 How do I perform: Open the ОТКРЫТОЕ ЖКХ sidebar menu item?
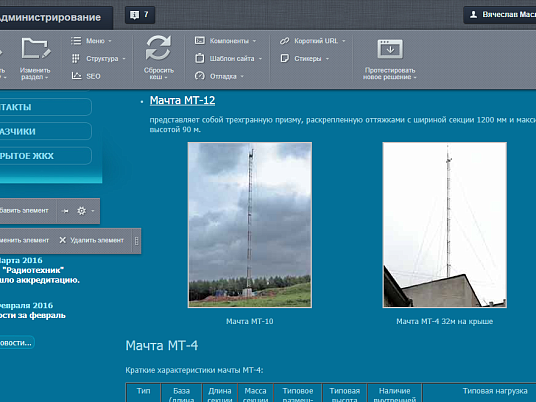(x=45, y=156)
